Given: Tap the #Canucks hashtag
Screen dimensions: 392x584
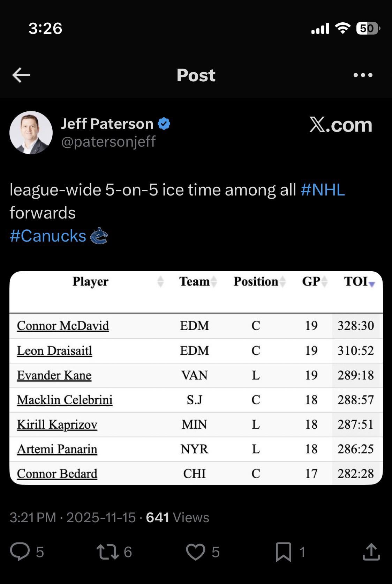Looking at the screenshot, I should tap(48, 236).
